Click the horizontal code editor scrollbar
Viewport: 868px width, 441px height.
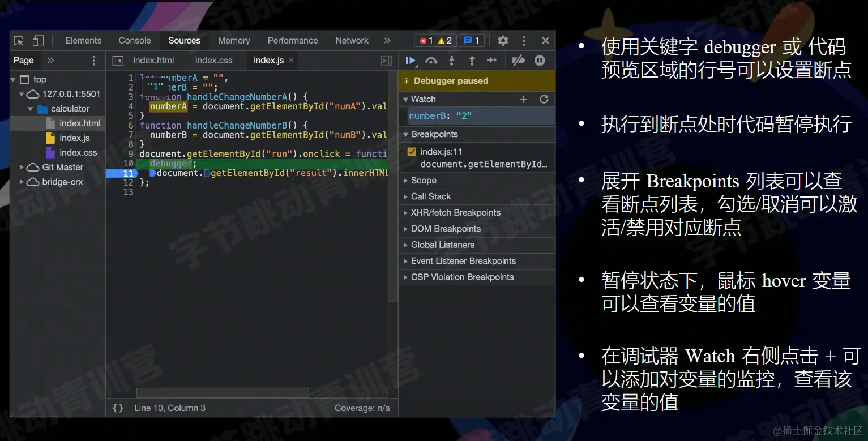pyautogui.click(x=223, y=393)
